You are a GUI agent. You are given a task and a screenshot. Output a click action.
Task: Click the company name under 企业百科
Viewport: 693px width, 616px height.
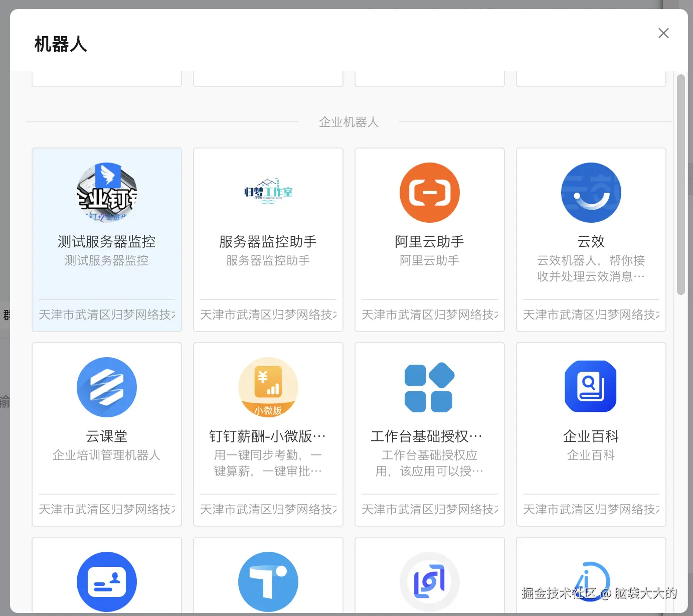click(591, 509)
